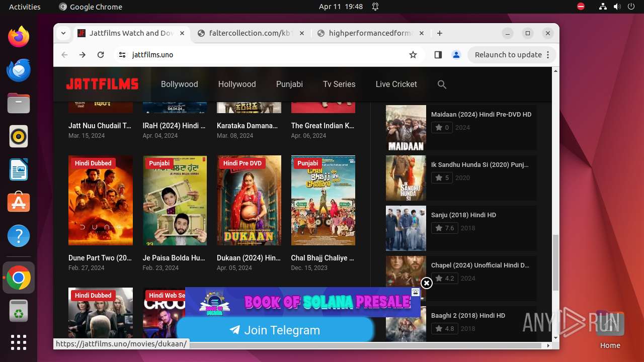The width and height of the screenshot is (644, 362).
Task: Go back to the previous page
Action: [64, 55]
